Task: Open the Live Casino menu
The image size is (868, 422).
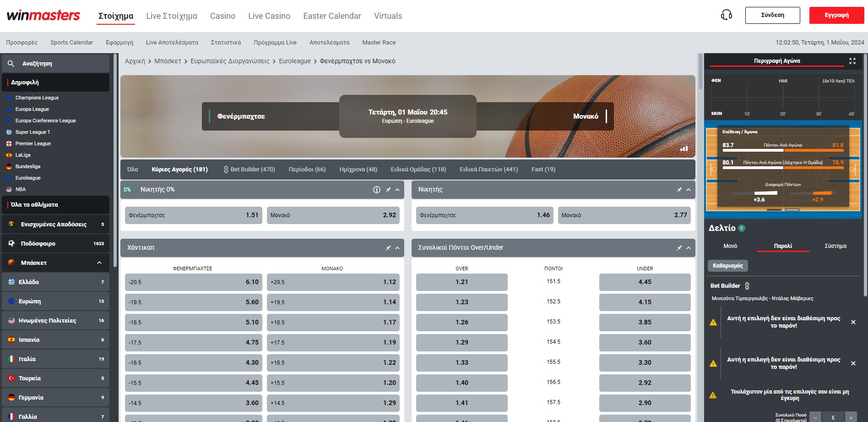Action: tap(269, 16)
